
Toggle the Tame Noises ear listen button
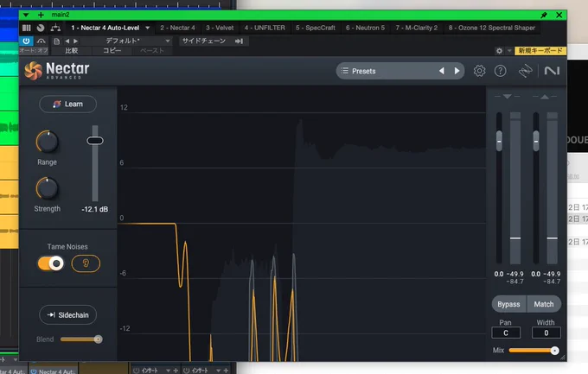click(86, 263)
